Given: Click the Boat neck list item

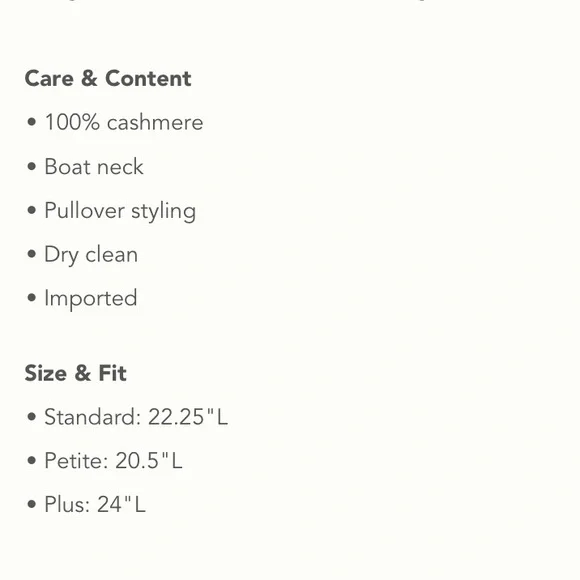Looking at the screenshot, I should (94, 166).
